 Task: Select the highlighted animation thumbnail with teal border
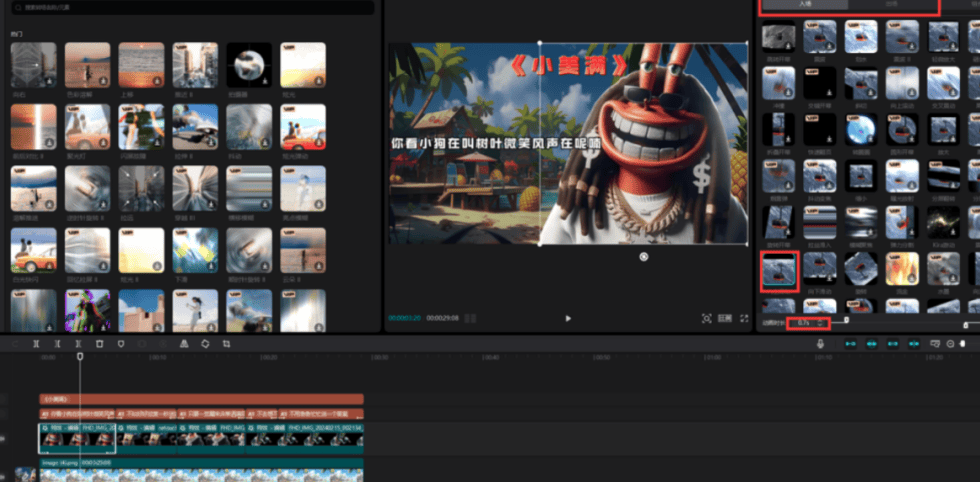point(779,271)
